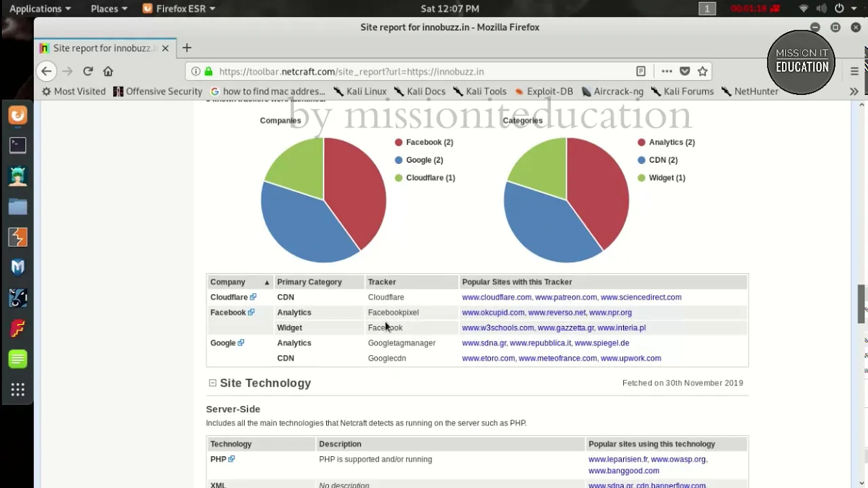Click the page vertical scrollbar thumb
The width and height of the screenshot is (868, 488).
pos(862,304)
